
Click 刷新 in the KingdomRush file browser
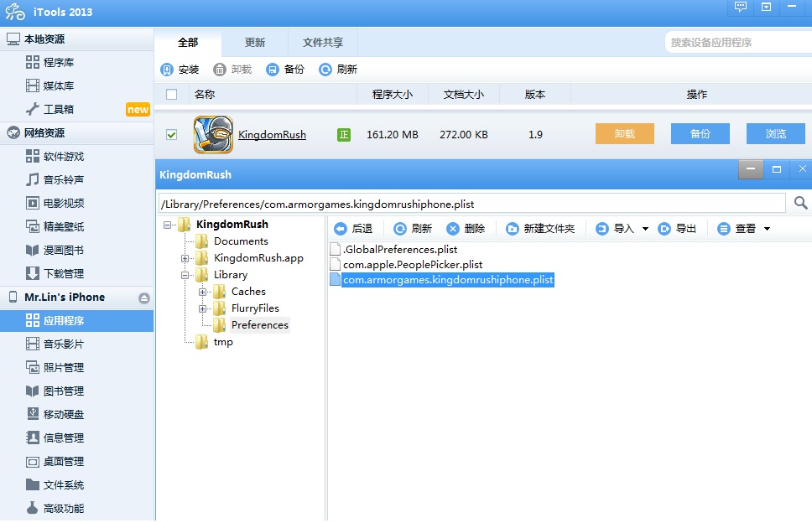pos(413,229)
